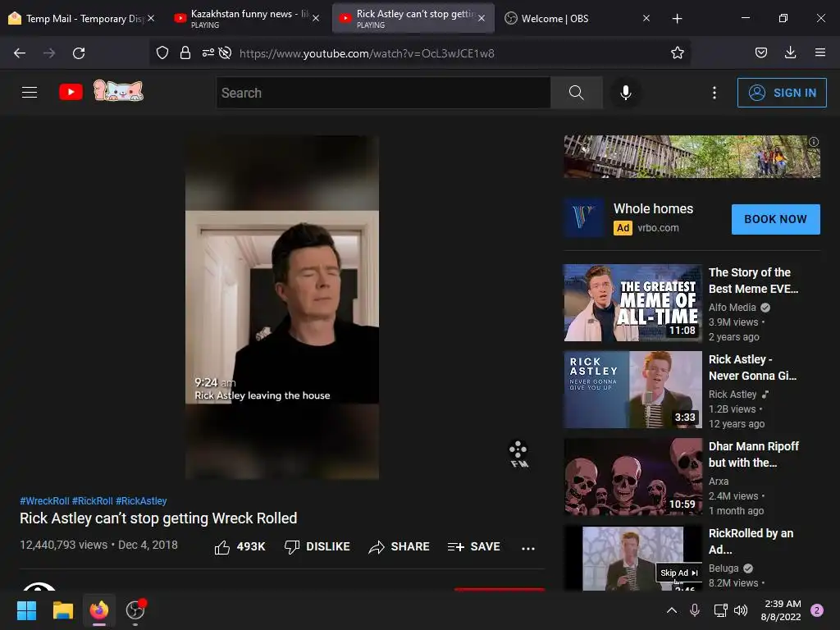The width and height of the screenshot is (840, 630).
Task: Click the search magnifier button
Action: (577, 93)
